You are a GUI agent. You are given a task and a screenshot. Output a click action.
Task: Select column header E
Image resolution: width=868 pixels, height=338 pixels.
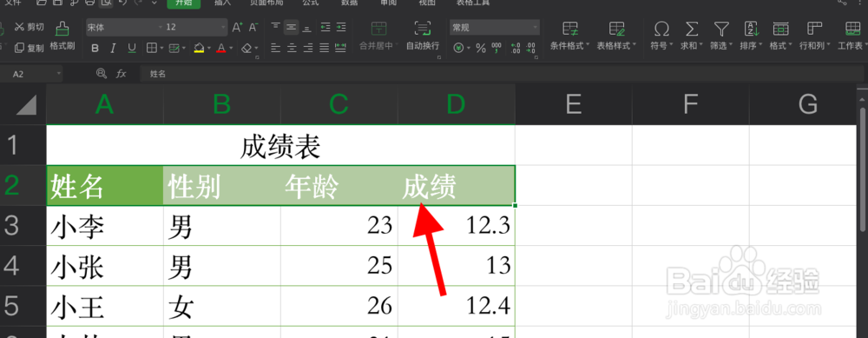pos(574,104)
